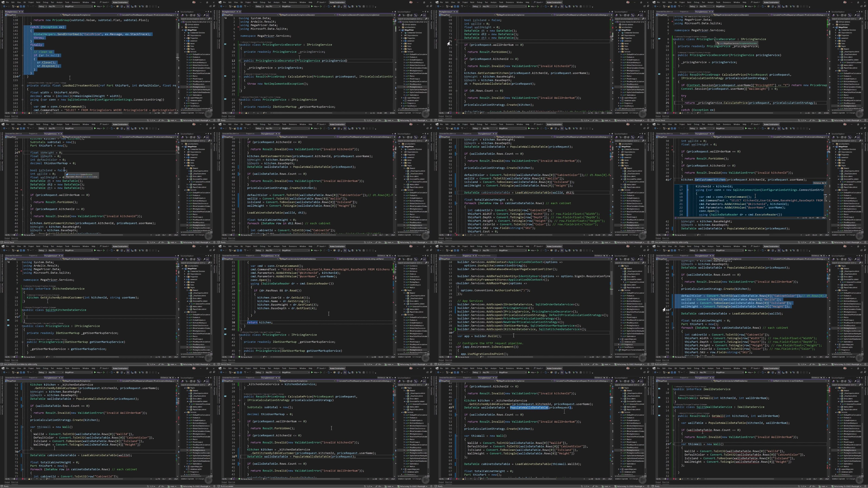Toggle pin on Program.cs tab, builder.Services window
Screen dimensions: 868x488
pos(473,256)
